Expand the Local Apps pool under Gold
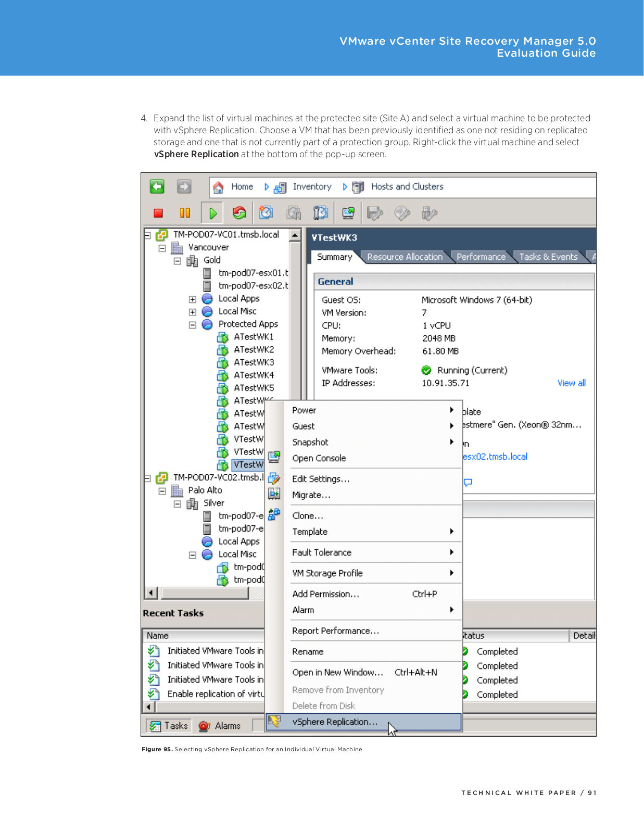Viewport: 644px width, 833px height. [193, 299]
